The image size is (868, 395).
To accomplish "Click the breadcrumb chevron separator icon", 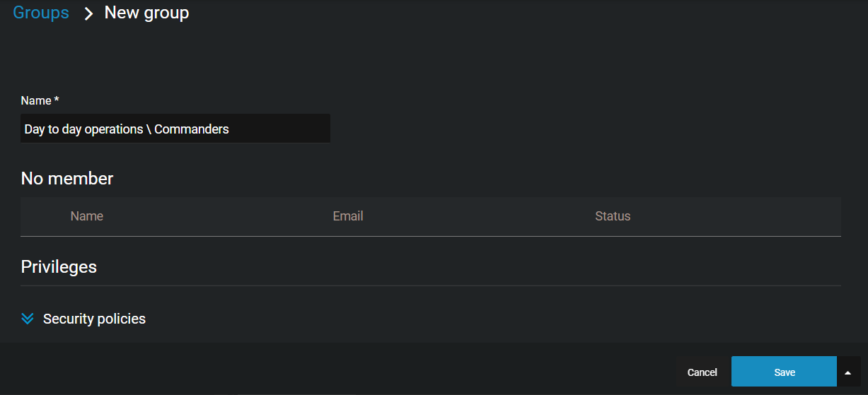I will (x=88, y=13).
